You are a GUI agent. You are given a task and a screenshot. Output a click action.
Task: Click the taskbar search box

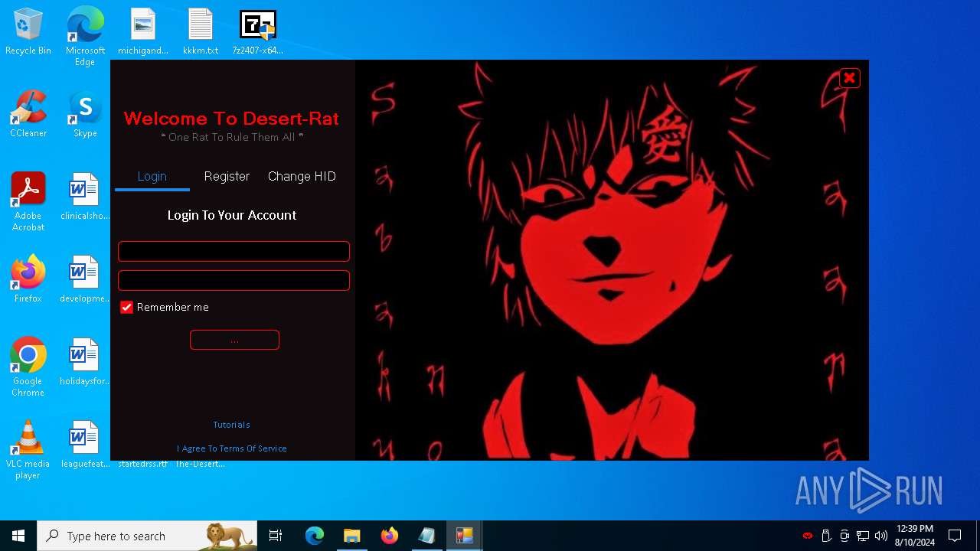[x=147, y=536]
